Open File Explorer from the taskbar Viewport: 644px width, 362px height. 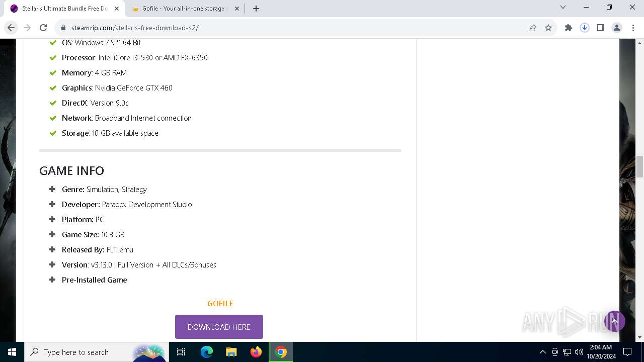pos(231,352)
